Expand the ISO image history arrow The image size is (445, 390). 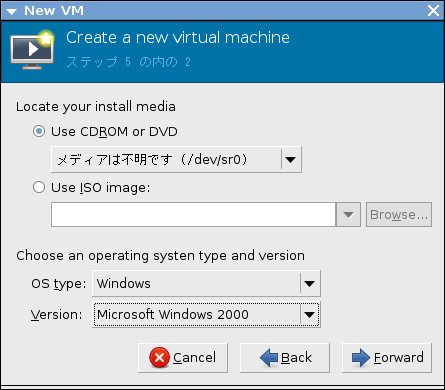point(348,215)
